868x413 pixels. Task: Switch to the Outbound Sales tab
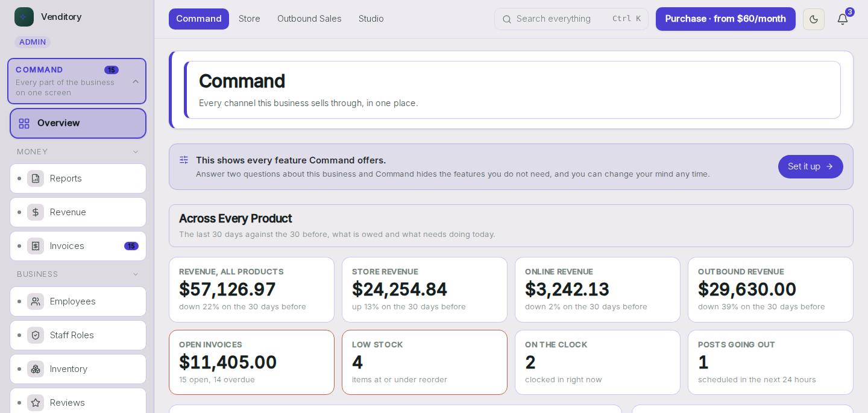[309, 19]
